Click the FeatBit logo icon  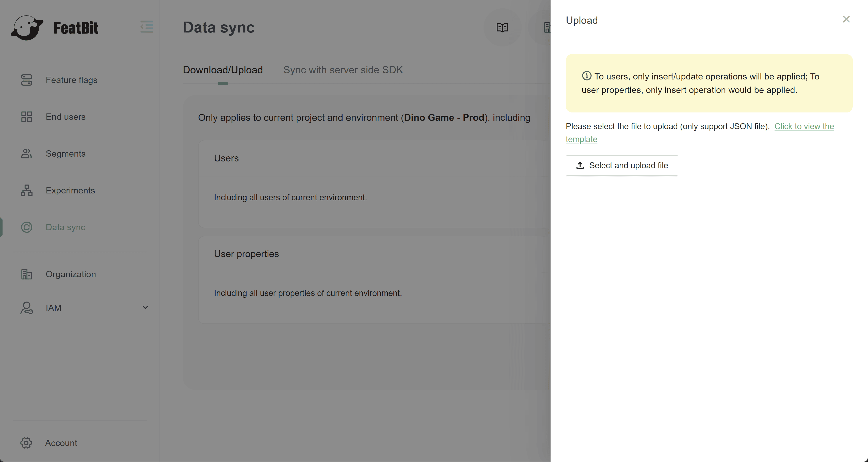[x=27, y=28]
